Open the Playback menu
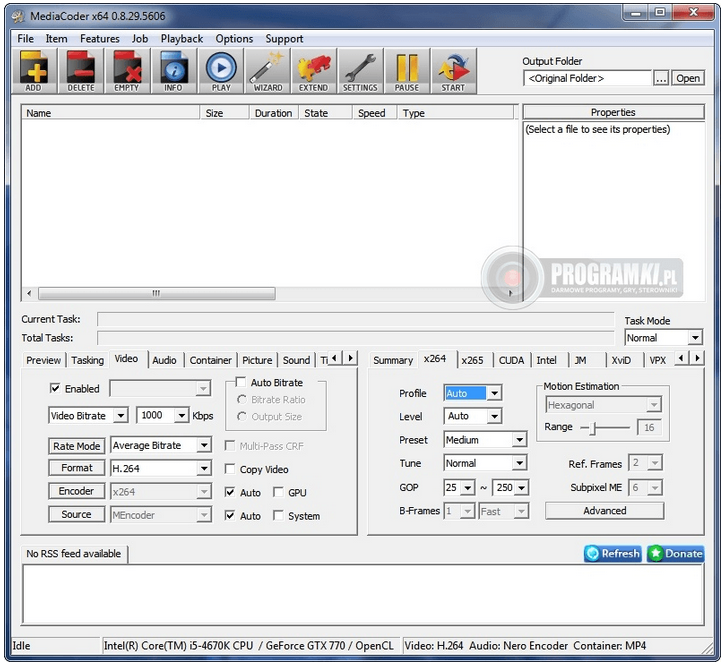Image resolution: width=724 pixels, height=662 pixels. click(x=182, y=38)
